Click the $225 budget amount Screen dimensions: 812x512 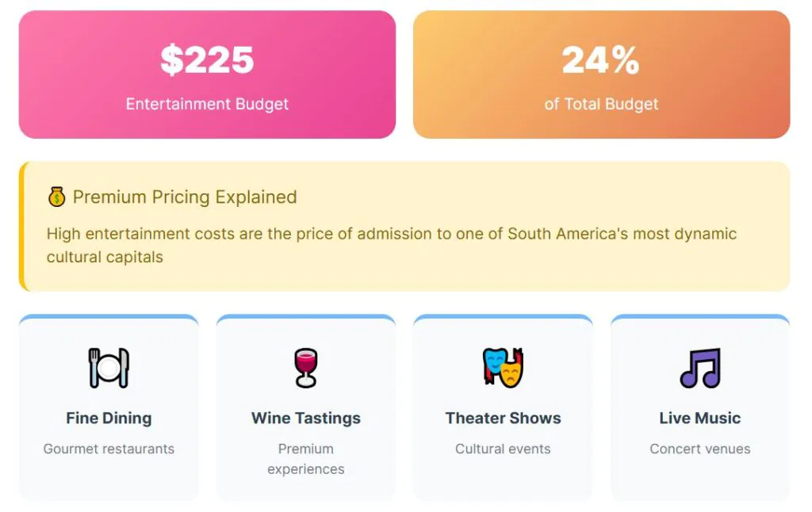tap(207, 60)
